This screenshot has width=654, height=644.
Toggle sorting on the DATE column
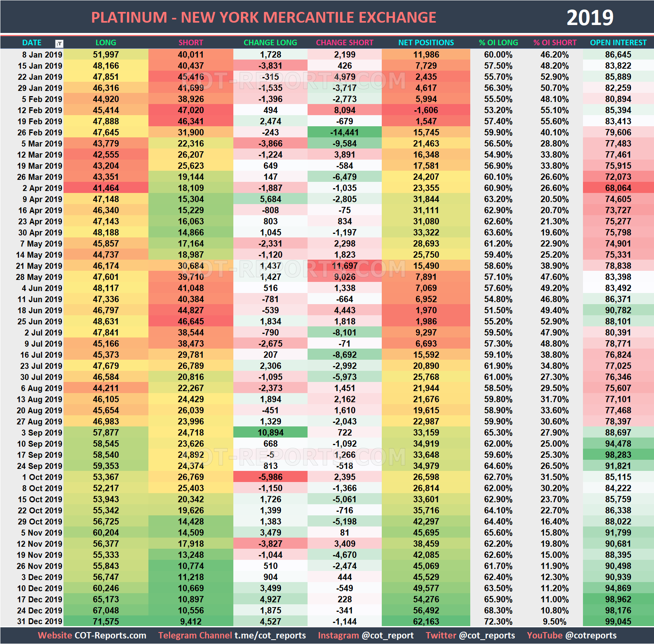32,42
